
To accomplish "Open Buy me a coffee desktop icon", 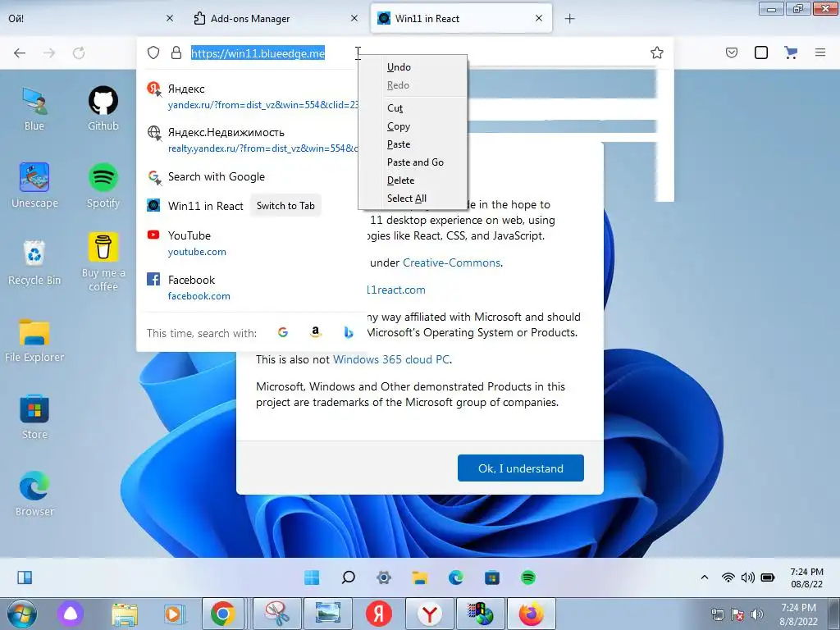I will 103,262.
